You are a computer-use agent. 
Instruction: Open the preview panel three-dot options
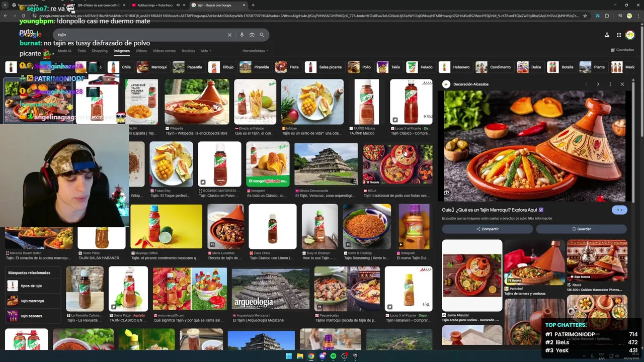coord(610,84)
